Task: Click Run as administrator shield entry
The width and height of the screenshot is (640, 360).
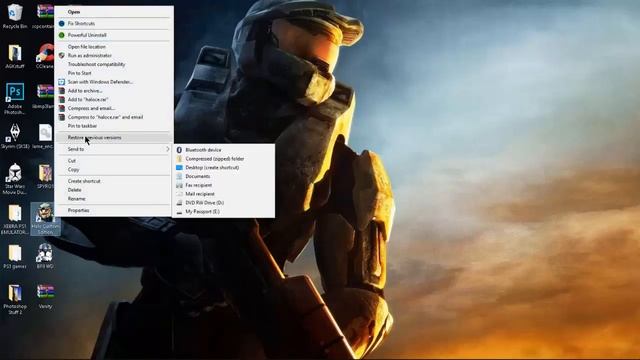Action: click(113, 56)
